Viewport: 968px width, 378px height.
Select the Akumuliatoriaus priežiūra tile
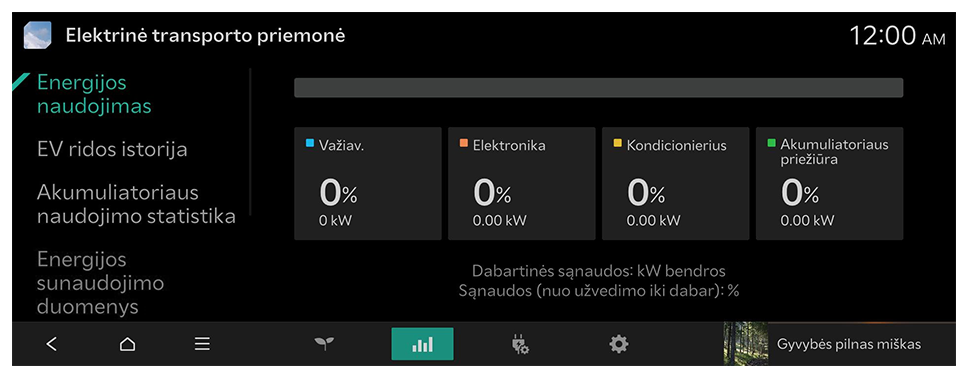[x=830, y=183]
